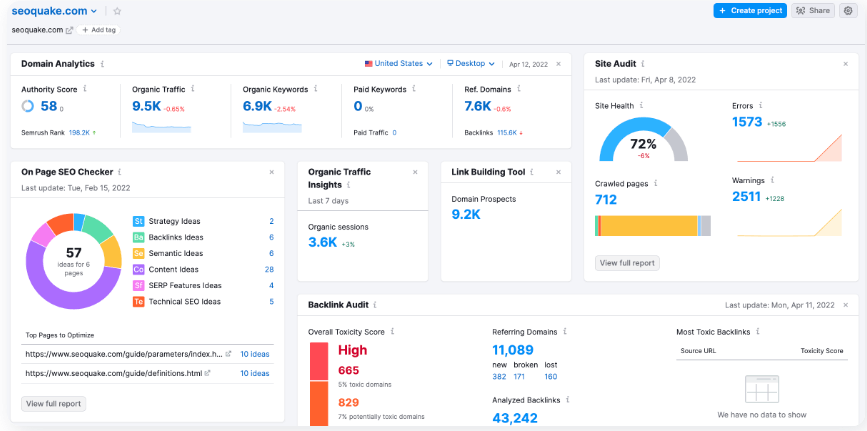Show info icon next to Most Toxic Backlinks
The height and width of the screenshot is (431, 867).
[758, 332]
